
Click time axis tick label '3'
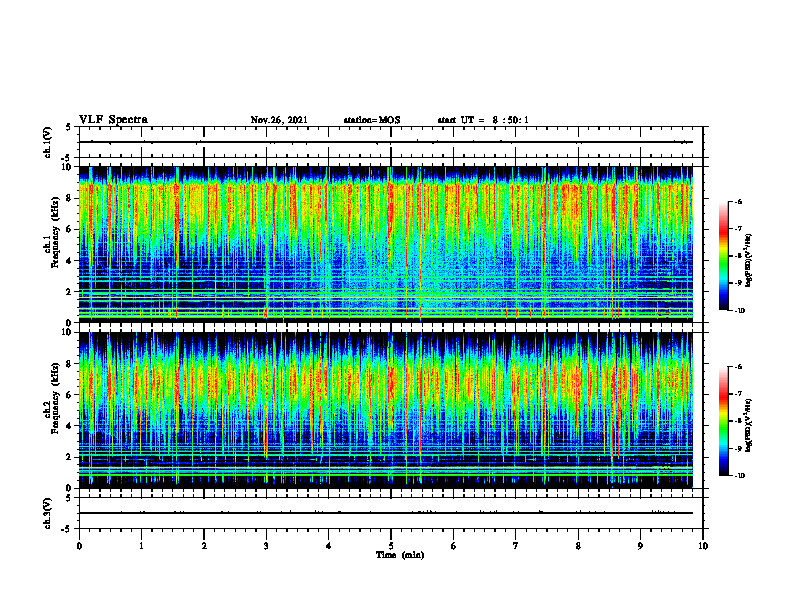[x=266, y=546]
